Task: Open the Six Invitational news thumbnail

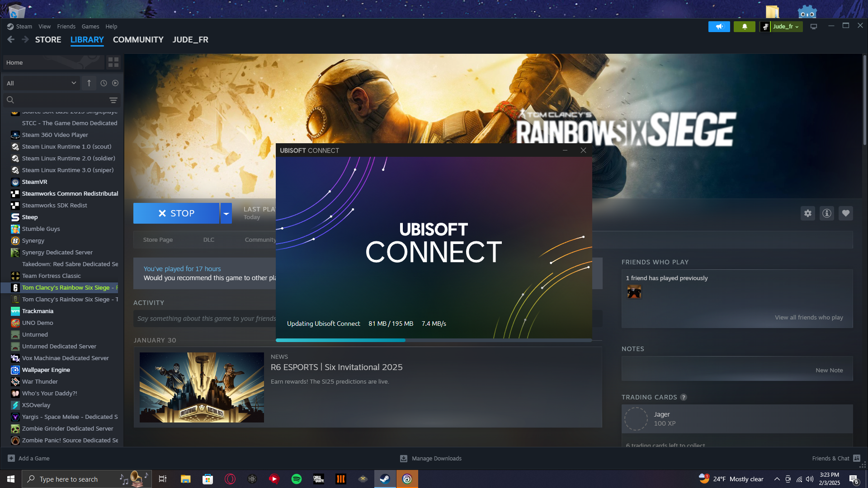Action: 202,388
